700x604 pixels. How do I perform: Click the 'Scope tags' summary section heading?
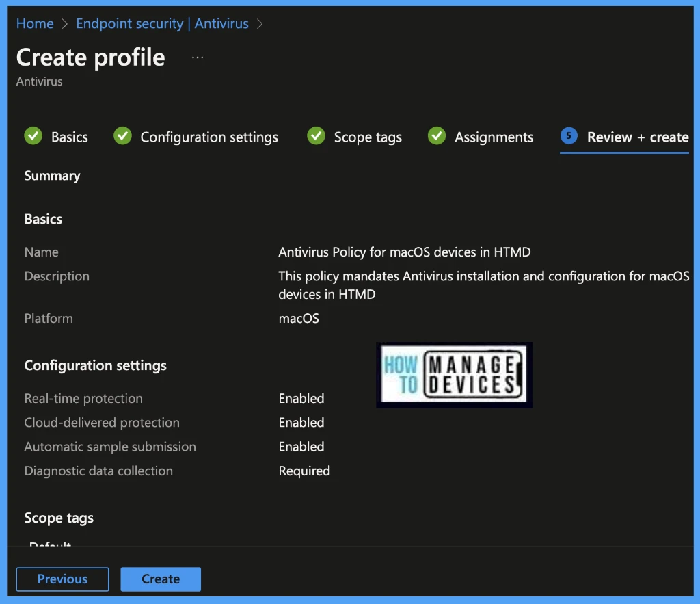click(x=59, y=518)
